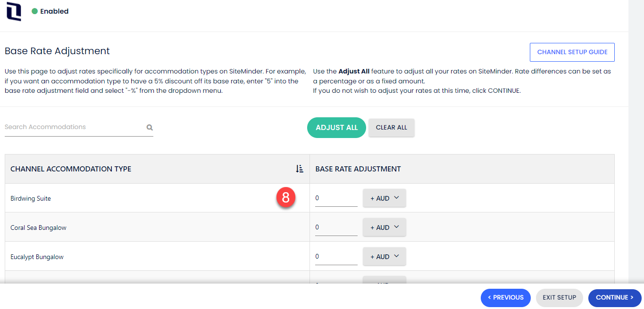Screen dimensions: 644x309
Task: Expand the + AUD selector for Eucalypt Bungalow
Action: tap(384, 256)
